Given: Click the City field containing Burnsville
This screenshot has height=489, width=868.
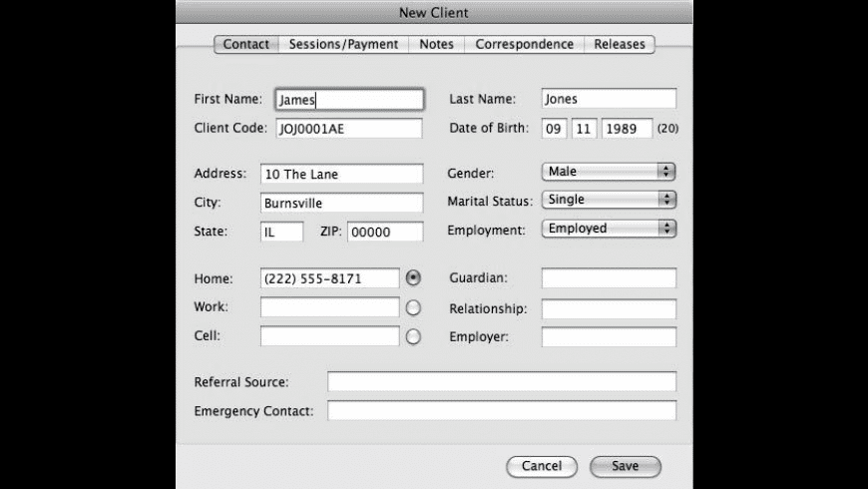Looking at the screenshot, I should click(x=341, y=203).
